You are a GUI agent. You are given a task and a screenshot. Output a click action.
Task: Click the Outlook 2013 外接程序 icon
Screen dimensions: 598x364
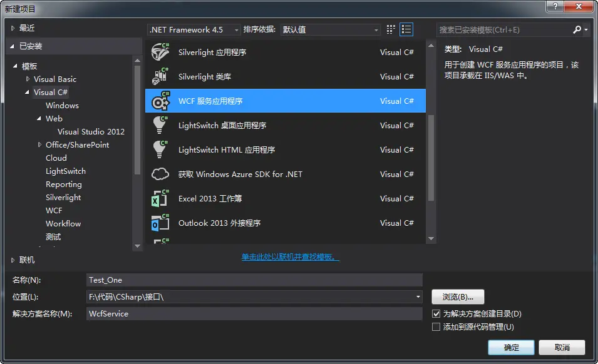click(160, 223)
